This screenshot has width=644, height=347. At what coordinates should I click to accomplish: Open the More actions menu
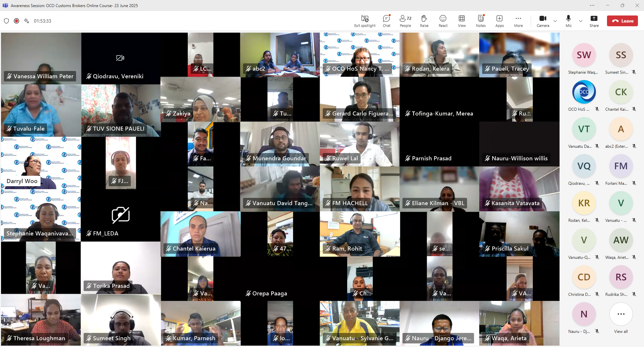tap(518, 21)
